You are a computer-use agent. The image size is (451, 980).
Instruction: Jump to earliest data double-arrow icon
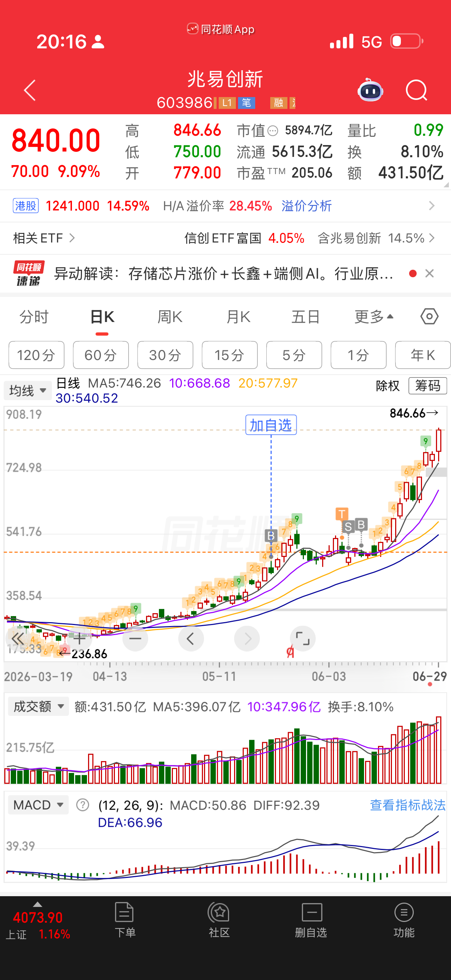18,639
